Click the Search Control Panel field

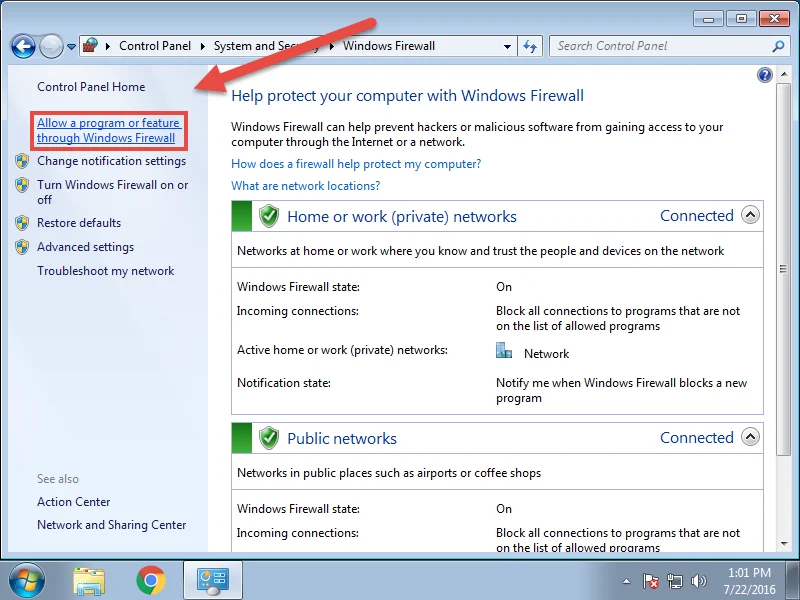tap(660, 46)
